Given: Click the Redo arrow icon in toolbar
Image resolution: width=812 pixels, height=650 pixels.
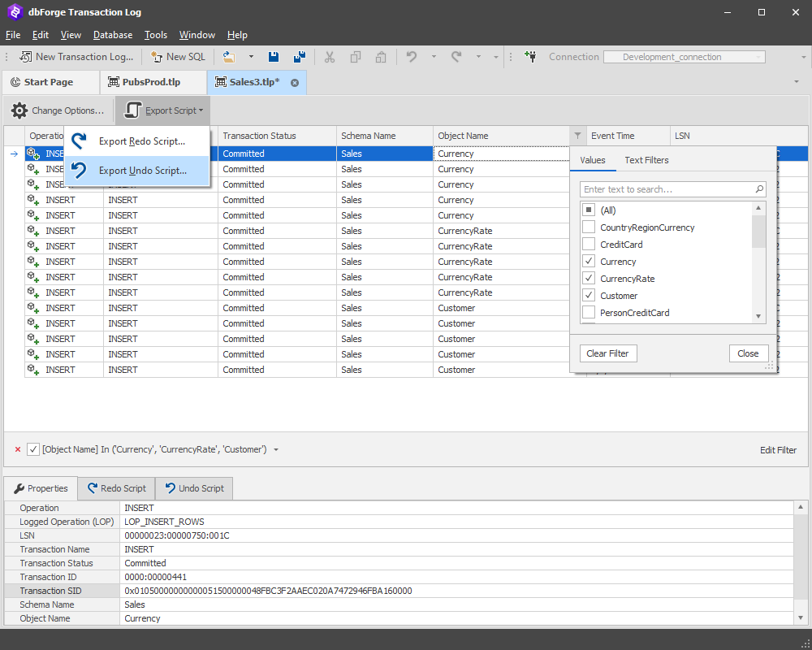Looking at the screenshot, I should click(x=456, y=57).
